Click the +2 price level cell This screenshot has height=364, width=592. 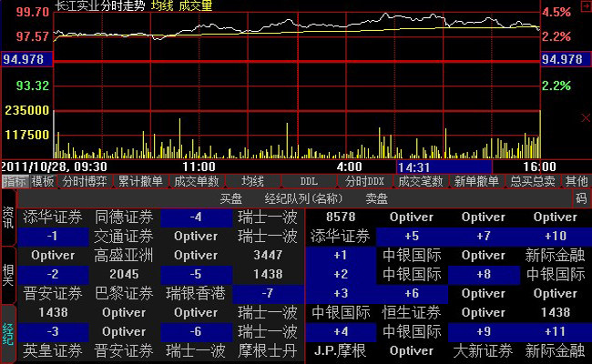point(341,275)
